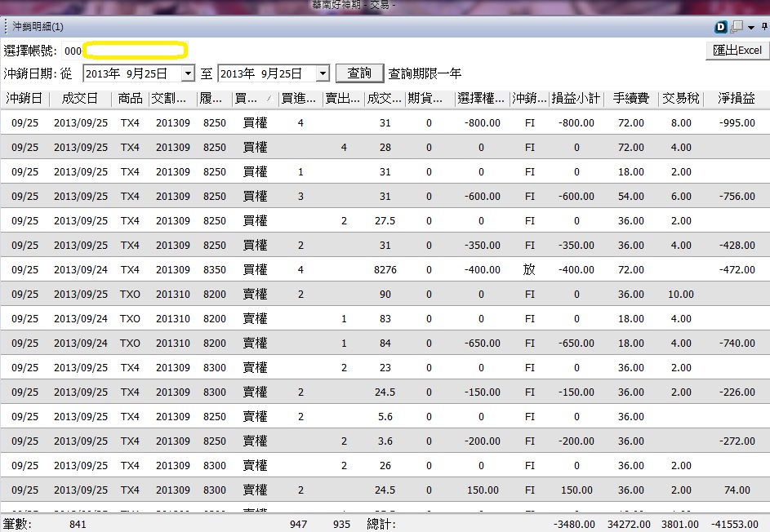This screenshot has height=532, width=770.
Task: Click the total net loss -41553.00
Action: coord(735,524)
